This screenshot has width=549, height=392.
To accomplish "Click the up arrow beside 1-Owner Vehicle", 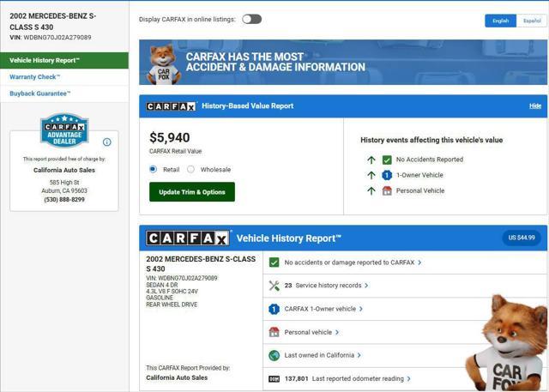I will tap(371, 175).
